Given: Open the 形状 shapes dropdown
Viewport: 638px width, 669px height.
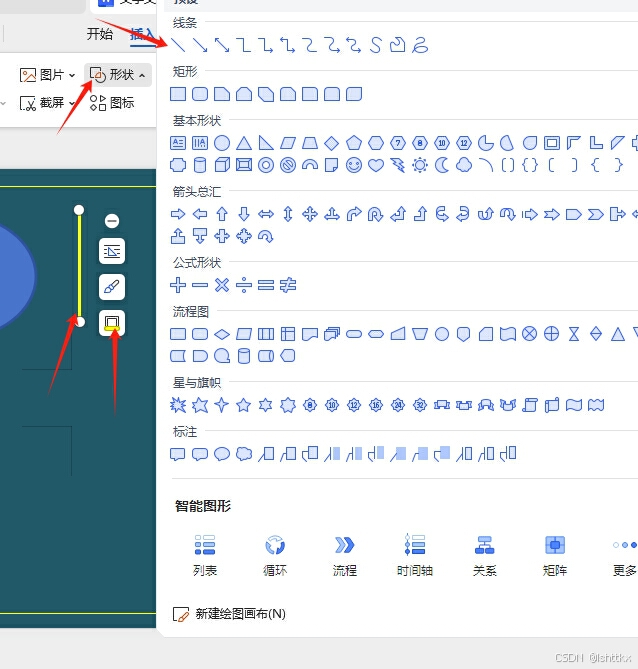Looking at the screenshot, I should [x=118, y=75].
